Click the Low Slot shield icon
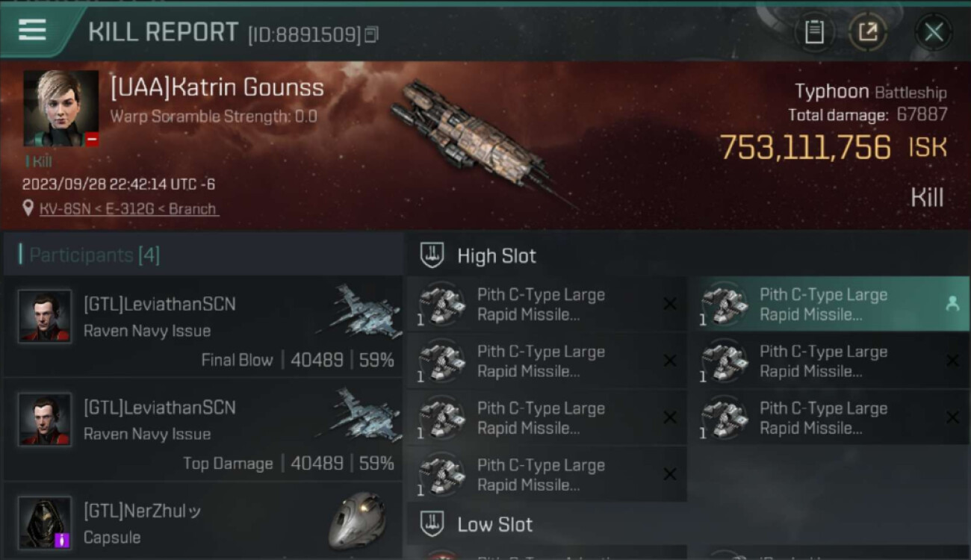The height and width of the screenshot is (560, 971). 432,524
